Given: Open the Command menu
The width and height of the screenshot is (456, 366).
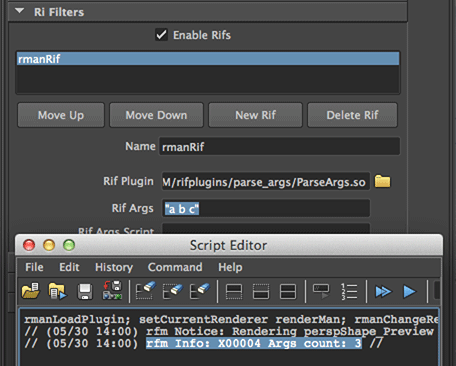Looking at the screenshot, I should click(175, 267).
